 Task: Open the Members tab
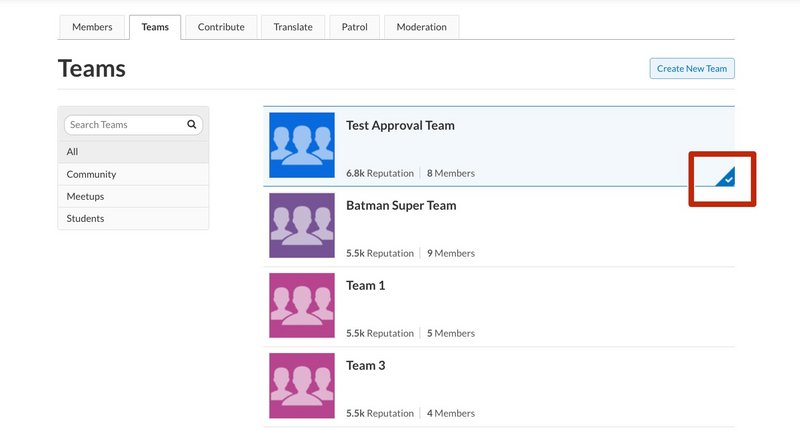92,27
